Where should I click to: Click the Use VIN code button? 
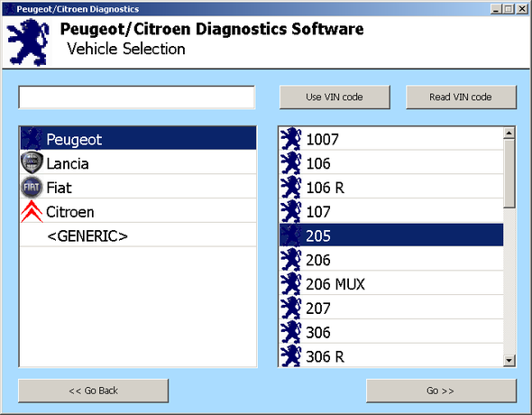[x=335, y=97]
